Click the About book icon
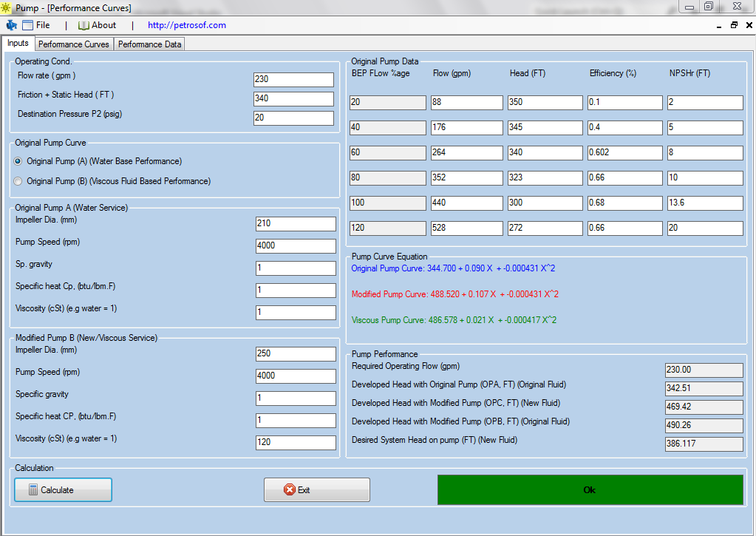Image resolution: width=756 pixels, height=536 pixels. [x=84, y=26]
